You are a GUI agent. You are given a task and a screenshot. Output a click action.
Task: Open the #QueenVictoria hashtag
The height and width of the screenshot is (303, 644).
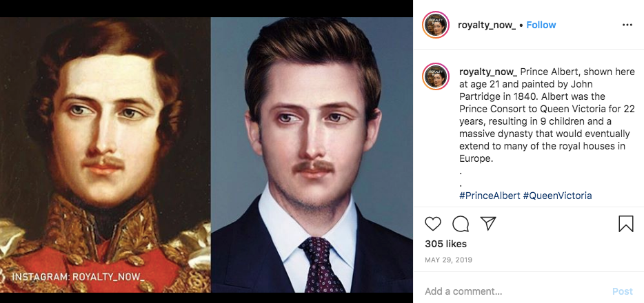(557, 196)
